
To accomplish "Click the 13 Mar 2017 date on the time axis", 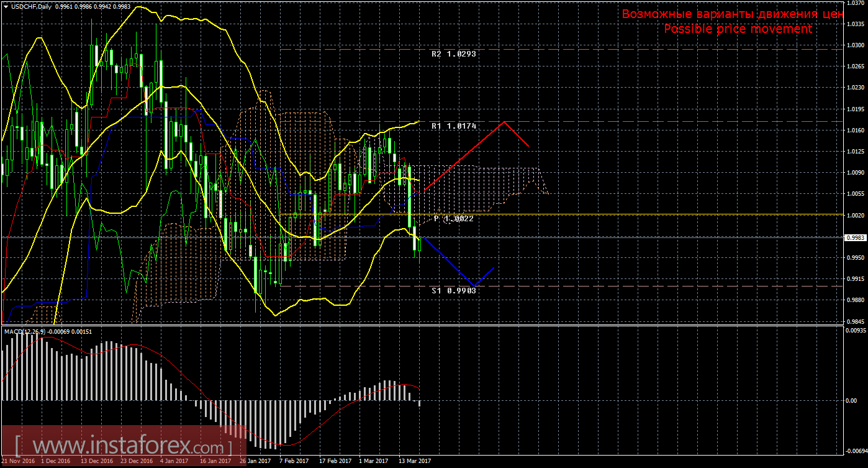I will pos(414,461).
